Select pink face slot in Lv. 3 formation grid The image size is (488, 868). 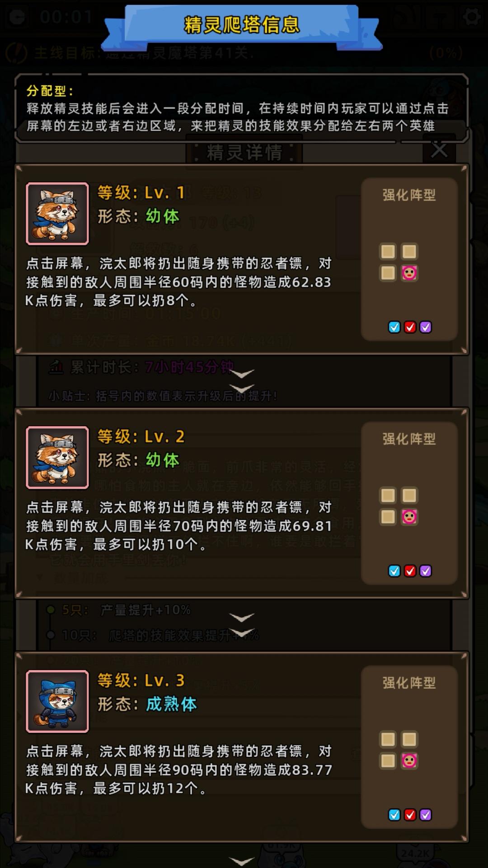(x=409, y=761)
